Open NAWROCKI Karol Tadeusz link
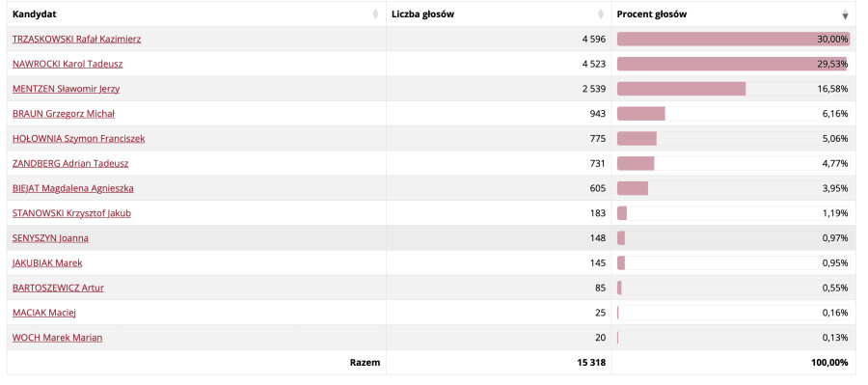 coord(68,65)
